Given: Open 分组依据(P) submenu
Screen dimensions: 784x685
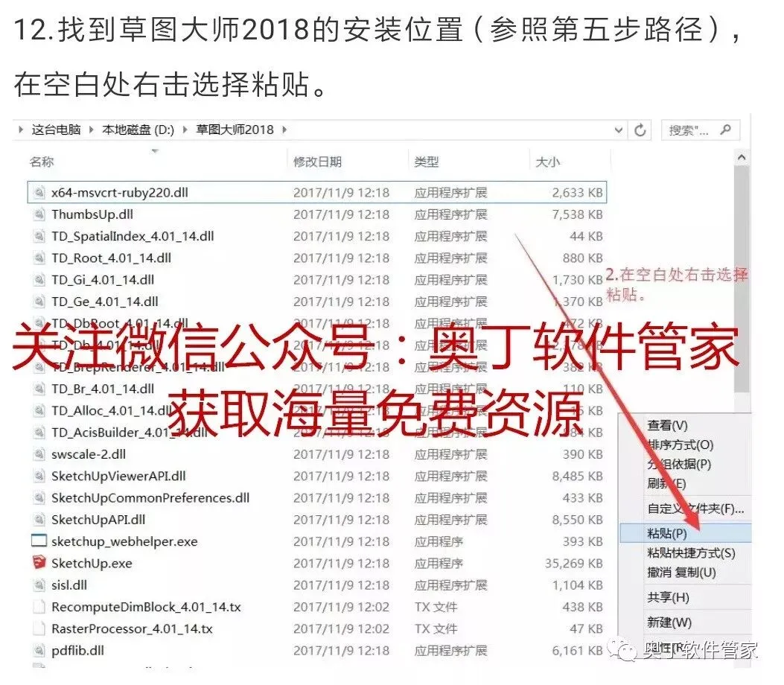Looking at the screenshot, I should tap(679, 464).
